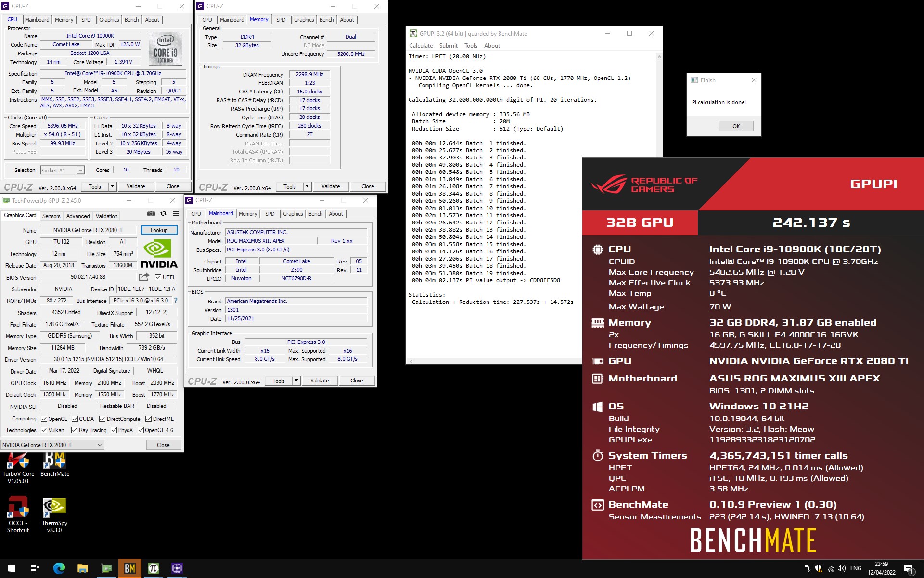Click NVIDIA logo in GPU-Z

click(159, 254)
